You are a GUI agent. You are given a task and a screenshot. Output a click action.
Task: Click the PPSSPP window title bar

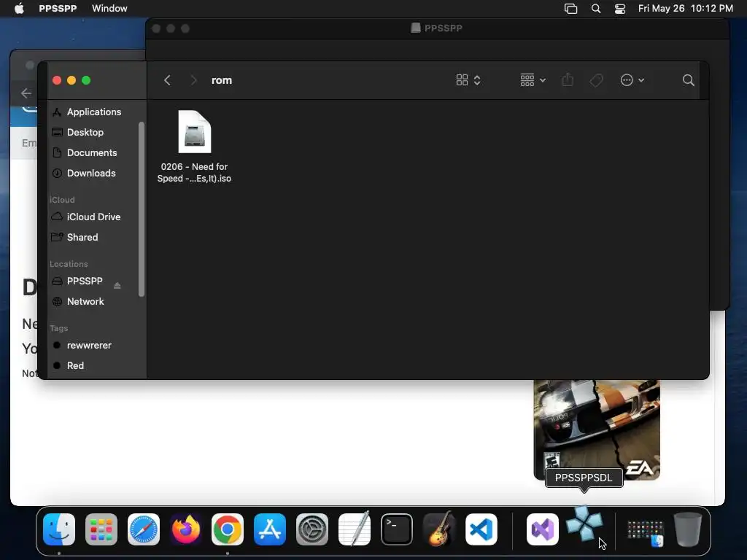437,28
